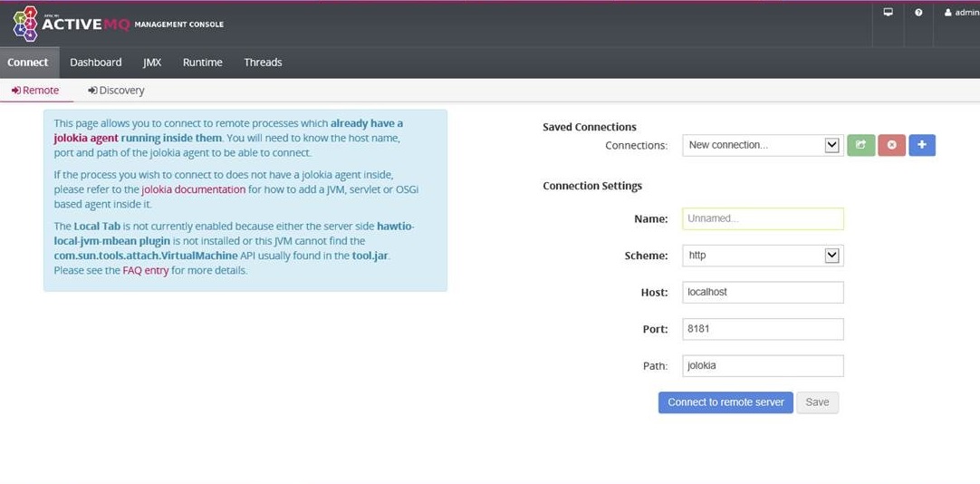This screenshot has height=484, width=980.
Task: Follow the jolokia documentation link
Action: click(x=194, y=189)
